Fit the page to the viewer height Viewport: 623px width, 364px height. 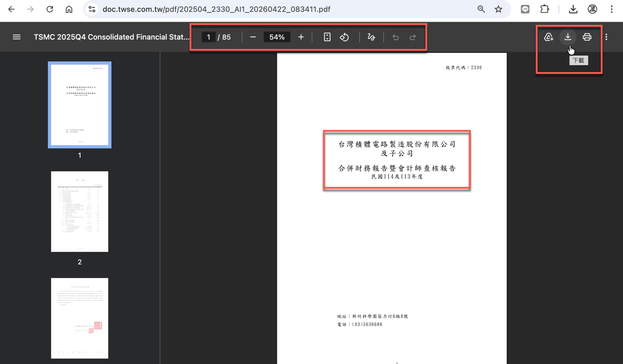point(327,37)
